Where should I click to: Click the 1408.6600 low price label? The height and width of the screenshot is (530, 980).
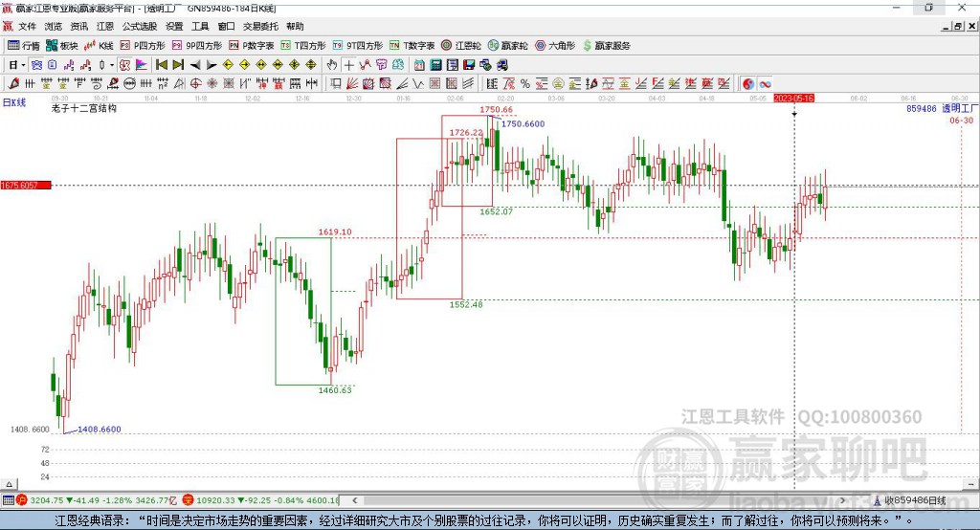(x=100, y=430)
